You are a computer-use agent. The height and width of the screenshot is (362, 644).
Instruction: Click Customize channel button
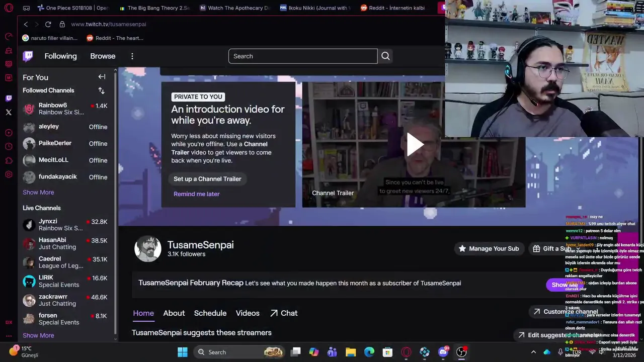[x=566, y=312]
